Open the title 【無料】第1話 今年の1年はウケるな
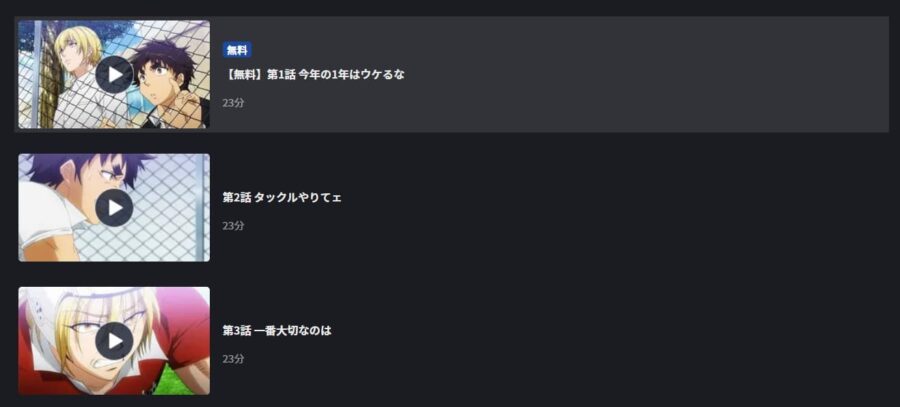This screenshot has width=900, height=407. point(313,75)
